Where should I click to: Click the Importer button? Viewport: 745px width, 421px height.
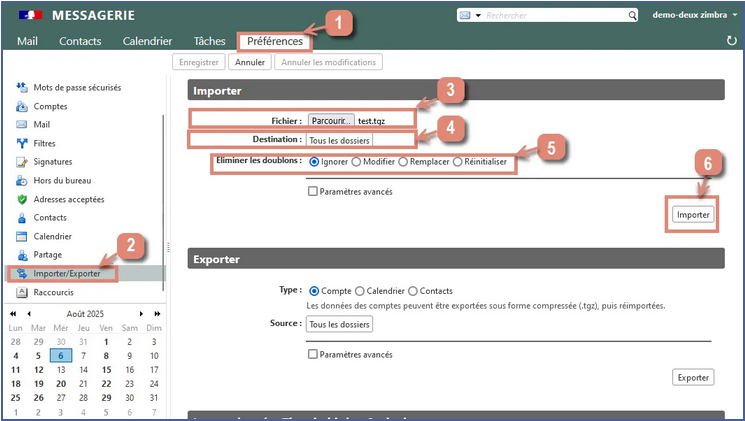tap(692, 214)
